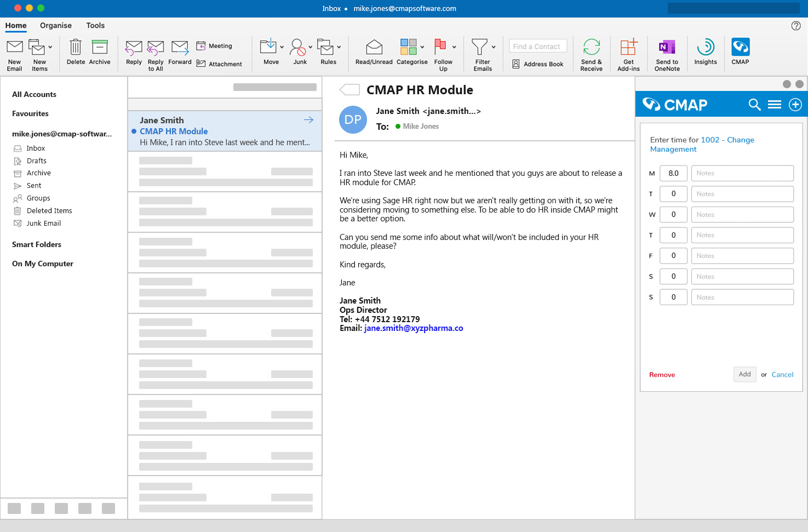Image resolution: width=808 pixels, height=532 pixels.
Task: Open Get Add-ins
Action: (628, 48)
